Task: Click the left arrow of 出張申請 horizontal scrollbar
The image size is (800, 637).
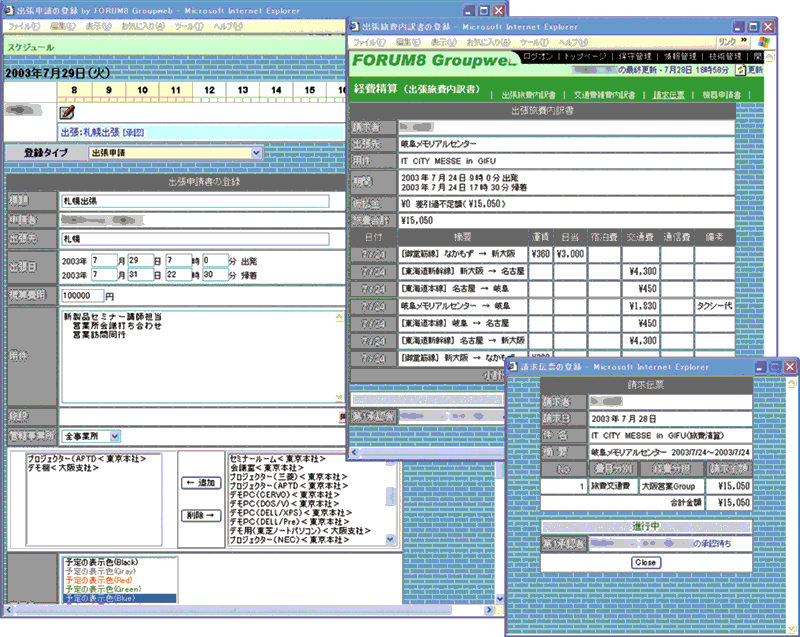Action: coord(9,609)
